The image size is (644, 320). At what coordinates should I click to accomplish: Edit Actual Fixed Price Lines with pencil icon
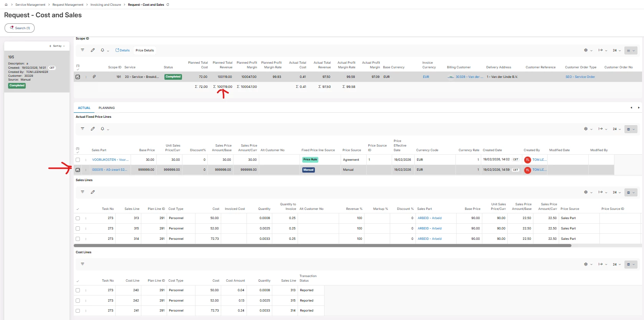pyautogui.click(x=93, y=129)
